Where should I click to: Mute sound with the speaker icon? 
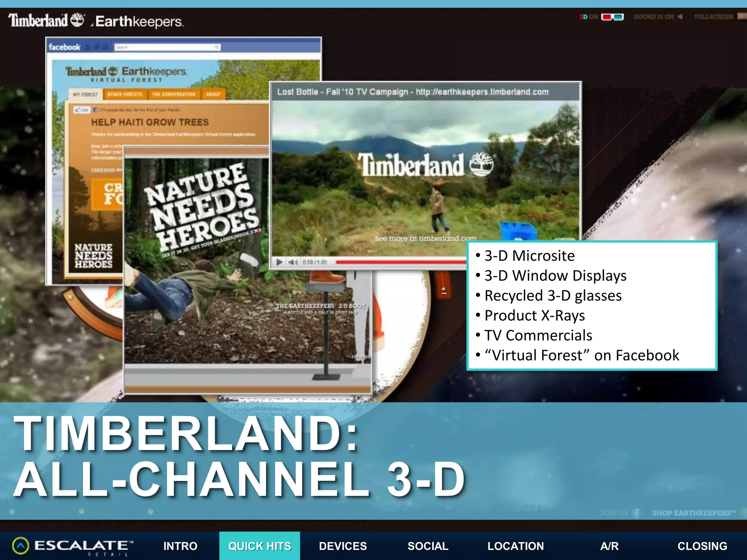click(680, 17)
